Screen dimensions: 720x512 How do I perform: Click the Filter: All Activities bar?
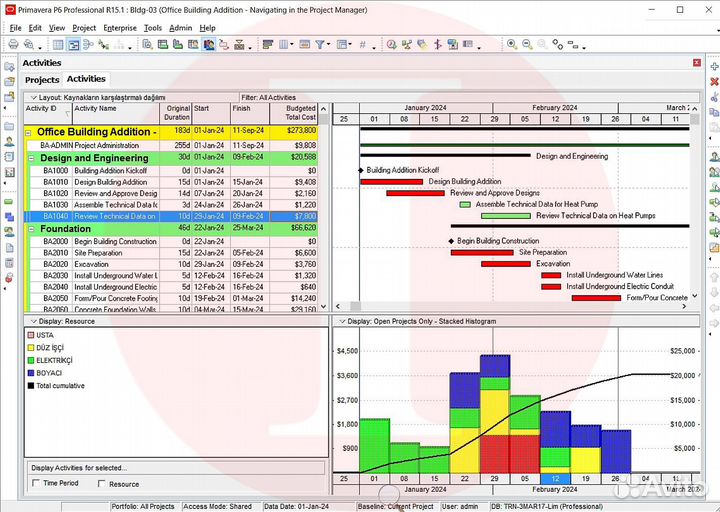(469, 97)
